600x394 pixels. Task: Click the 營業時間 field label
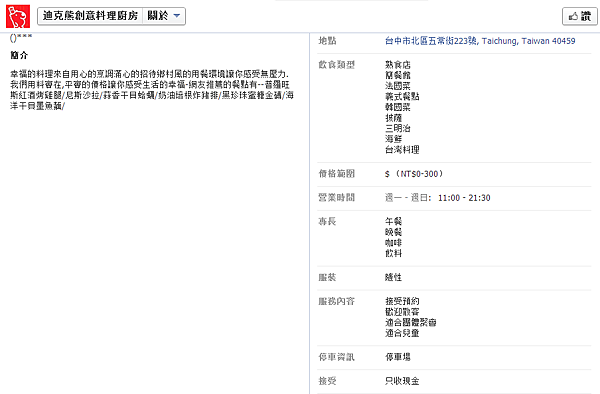tap(336, 198)
